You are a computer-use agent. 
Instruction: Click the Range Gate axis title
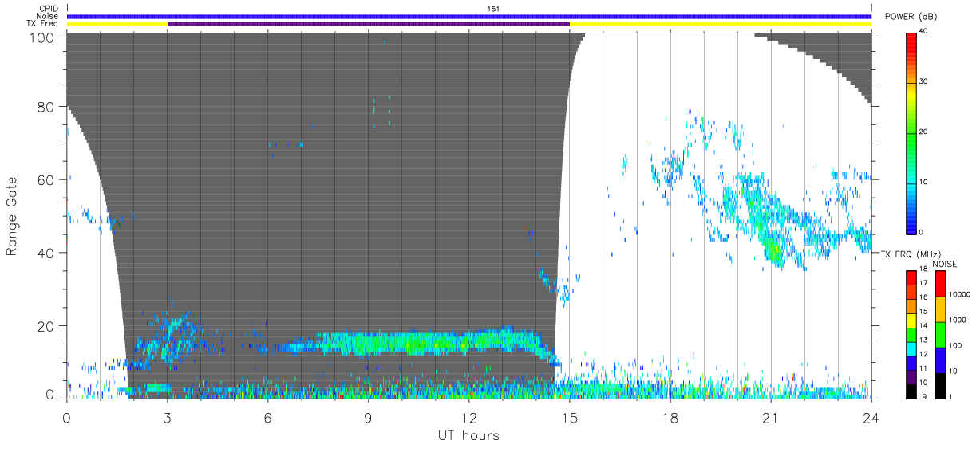pos(11,215)
